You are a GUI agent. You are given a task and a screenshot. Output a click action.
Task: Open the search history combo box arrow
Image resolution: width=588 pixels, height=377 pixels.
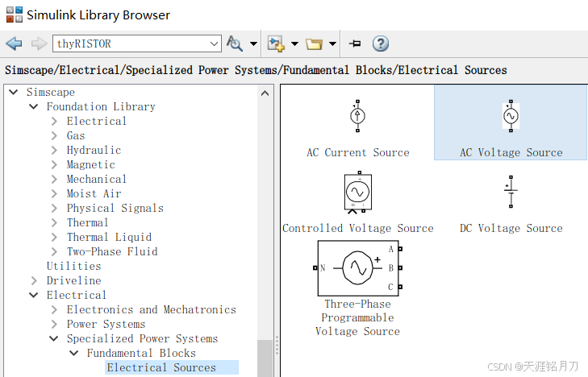(x=214, y=43)
